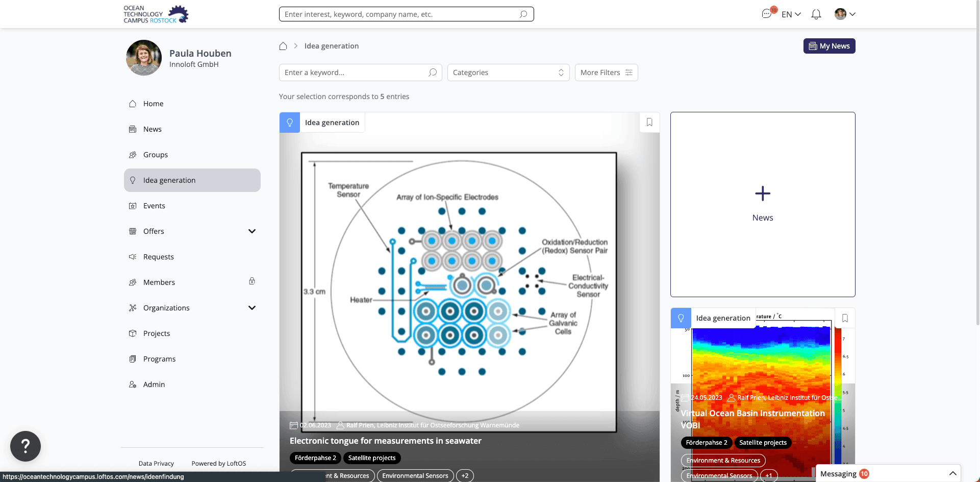Screen dimensions: 980x482
Task: Open the Categories dropdown
Action: pyautogui.click(x=508, y=73)
